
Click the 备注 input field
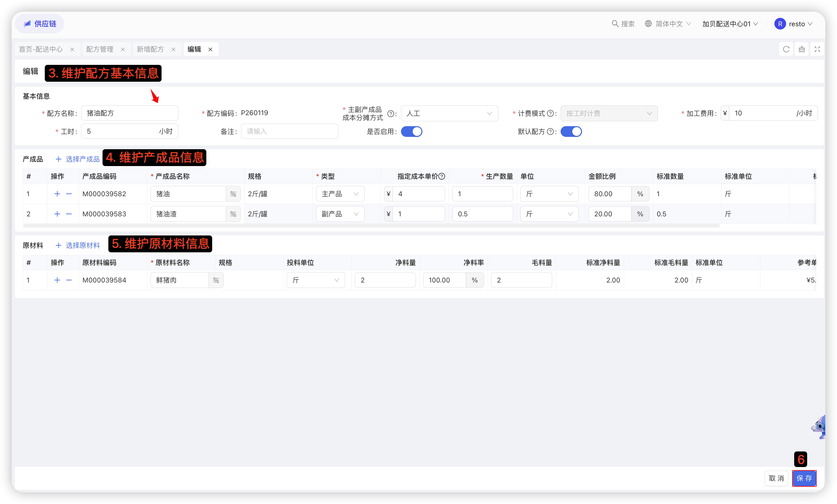click(x=289, y=131)
